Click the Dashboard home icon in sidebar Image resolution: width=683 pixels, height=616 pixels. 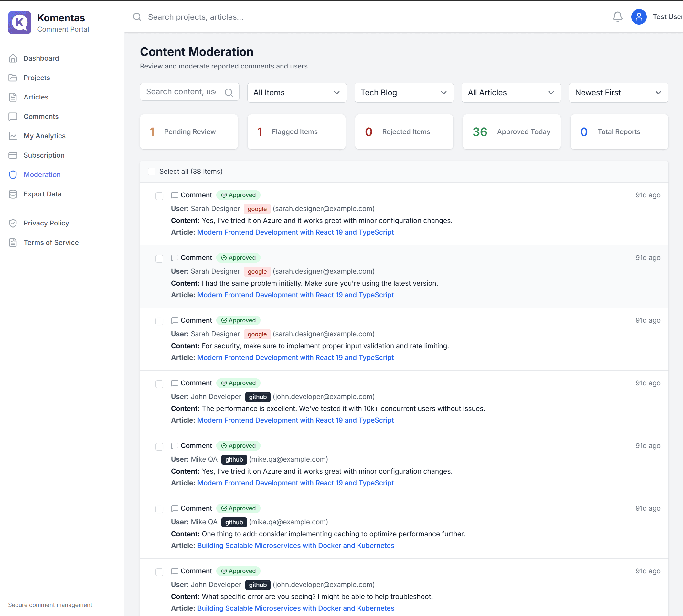tap(13, 58)
